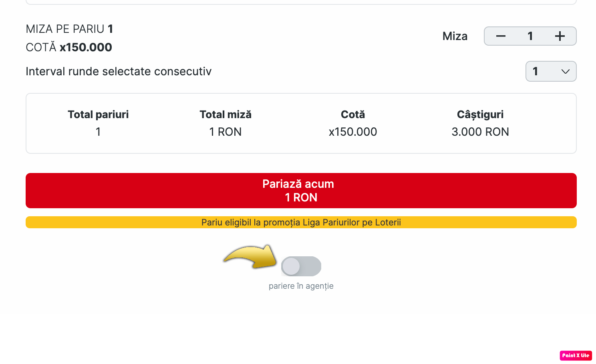
Task: Click the chevron arrow of the rounds selector
Action: click(565, 72)
